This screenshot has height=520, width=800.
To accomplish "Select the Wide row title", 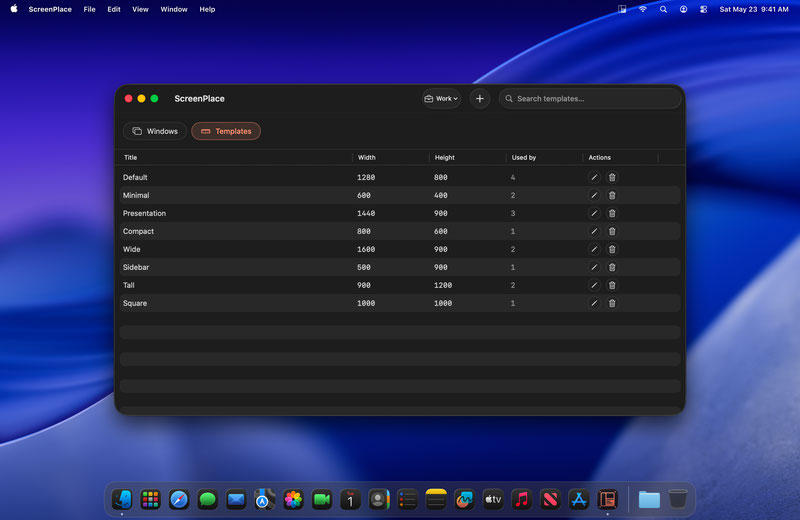I will coord(132,249).
